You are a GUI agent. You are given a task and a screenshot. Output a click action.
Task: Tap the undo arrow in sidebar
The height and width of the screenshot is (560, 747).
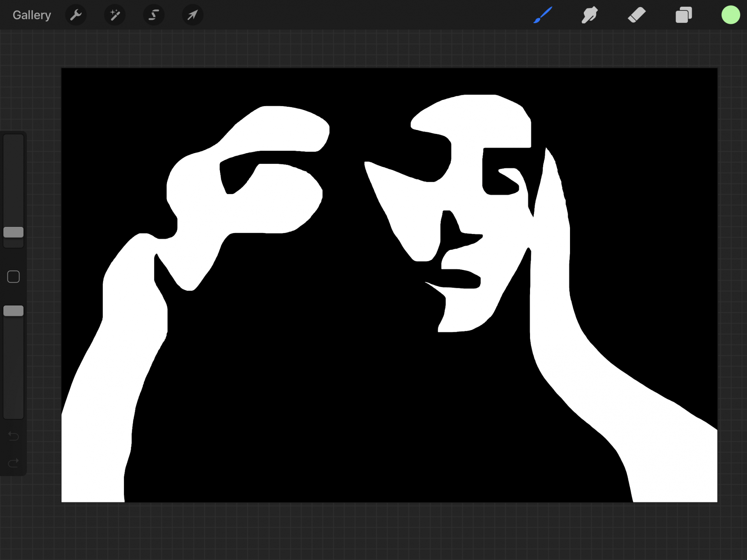[x=13, y=436]
